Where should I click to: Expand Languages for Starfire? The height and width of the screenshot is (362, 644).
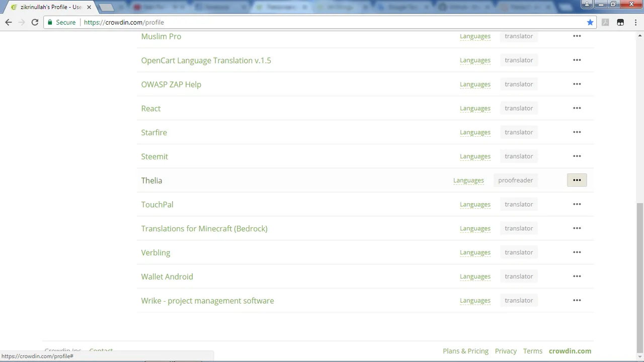pyautogui.click(x=475, y=132)
